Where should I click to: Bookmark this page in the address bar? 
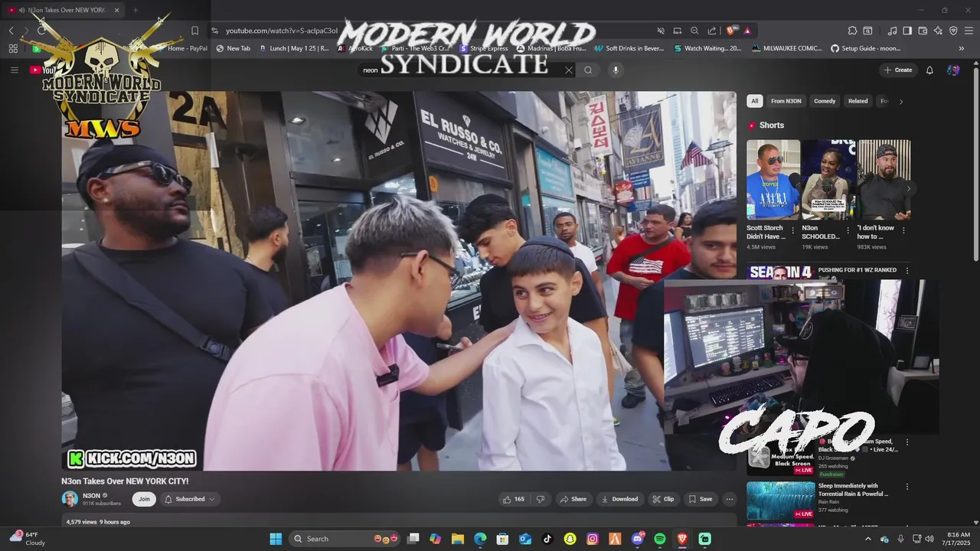[x=194, y=31]
